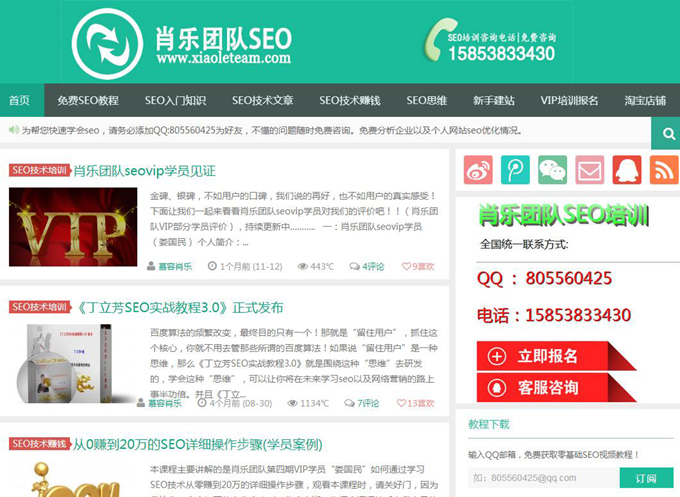Click the 订阅 subscribe button
Screen dimensions: 680x497
click(646, 478)
